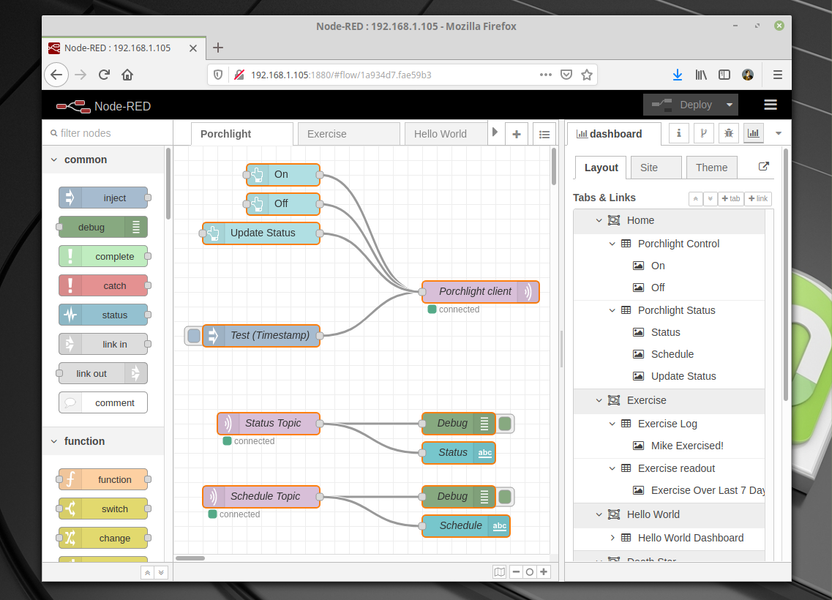Open dashboard via the external link icon
832x600 pixels.
click(762, 167)
